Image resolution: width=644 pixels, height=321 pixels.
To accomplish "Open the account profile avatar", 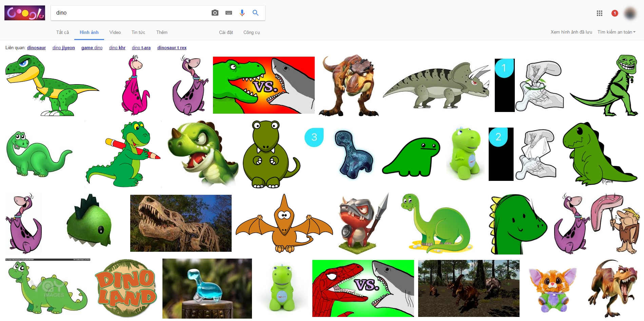I will (x=630, y=13).
